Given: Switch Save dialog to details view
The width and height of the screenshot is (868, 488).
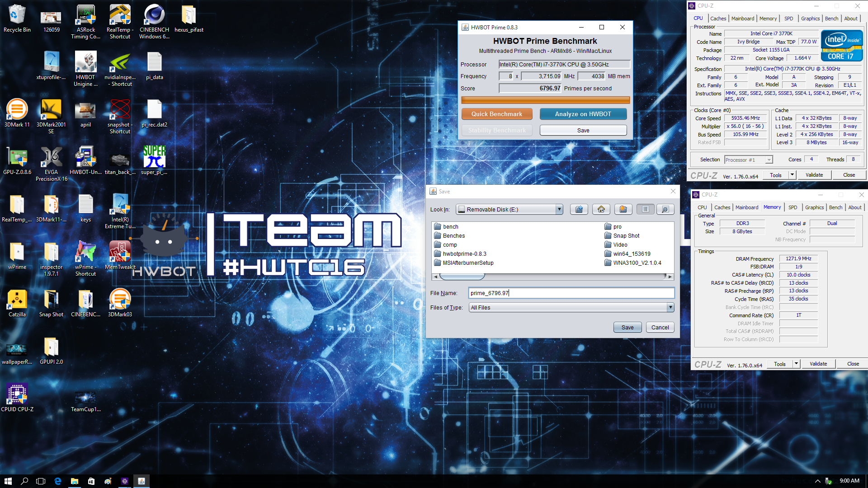Looking at the screenshot, I should click(665, 209).
